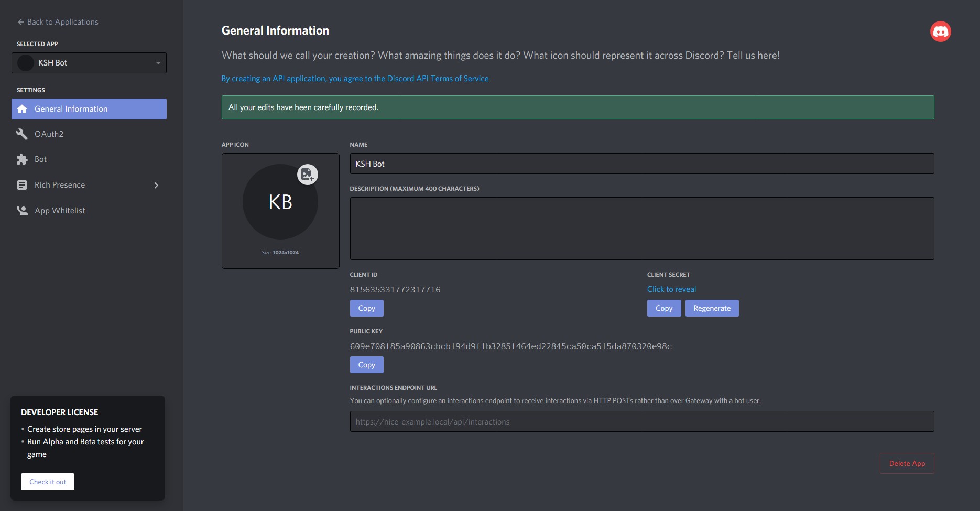Click to reveal the client secret
The width and height of the screenshot is (980, 511).
(x=671, y=289)
